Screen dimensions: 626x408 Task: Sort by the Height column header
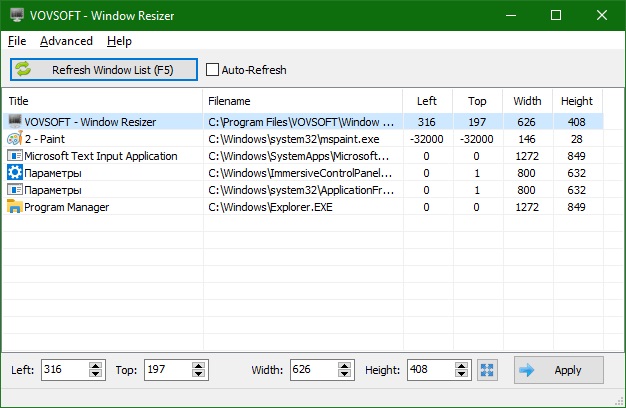pyautogui.click(x=577, y=101)
